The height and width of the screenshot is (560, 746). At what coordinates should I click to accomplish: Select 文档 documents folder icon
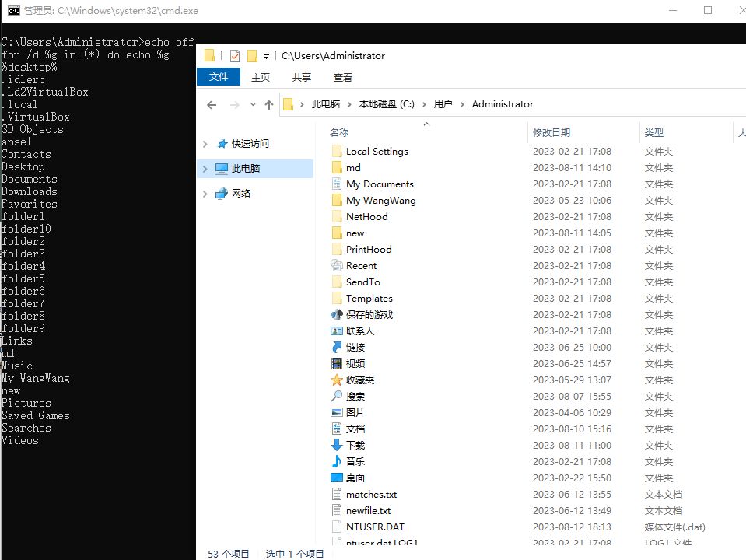[336, 429]
